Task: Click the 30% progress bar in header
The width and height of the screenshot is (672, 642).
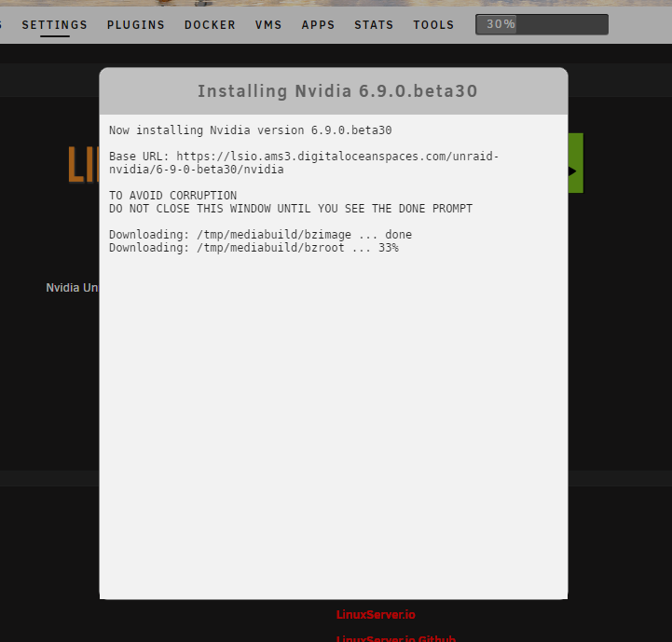Action: [542, 24]
